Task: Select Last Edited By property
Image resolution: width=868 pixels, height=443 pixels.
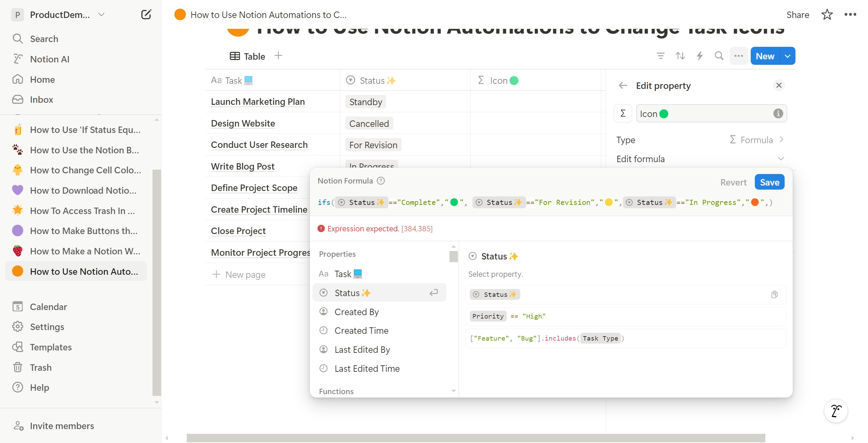Action: pos(379,349)
